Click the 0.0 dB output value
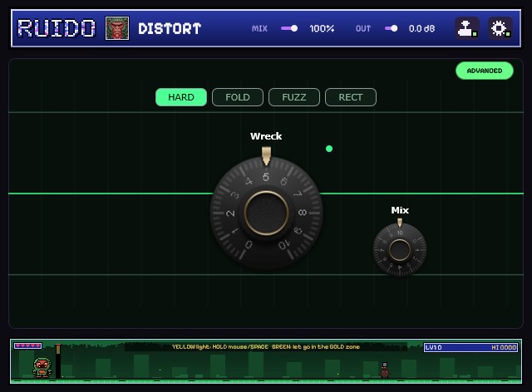The width and height of the screenshot is (532, 392). [x=421, y=28]
